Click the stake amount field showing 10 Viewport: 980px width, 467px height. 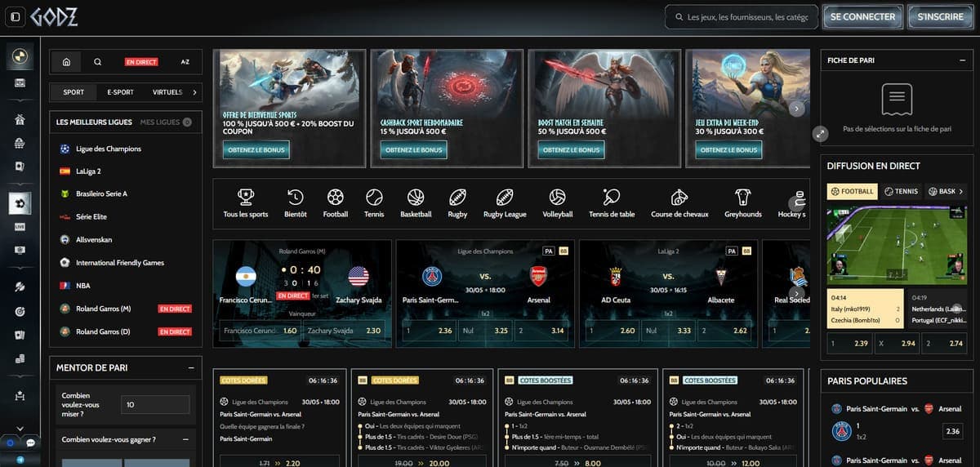155,404
